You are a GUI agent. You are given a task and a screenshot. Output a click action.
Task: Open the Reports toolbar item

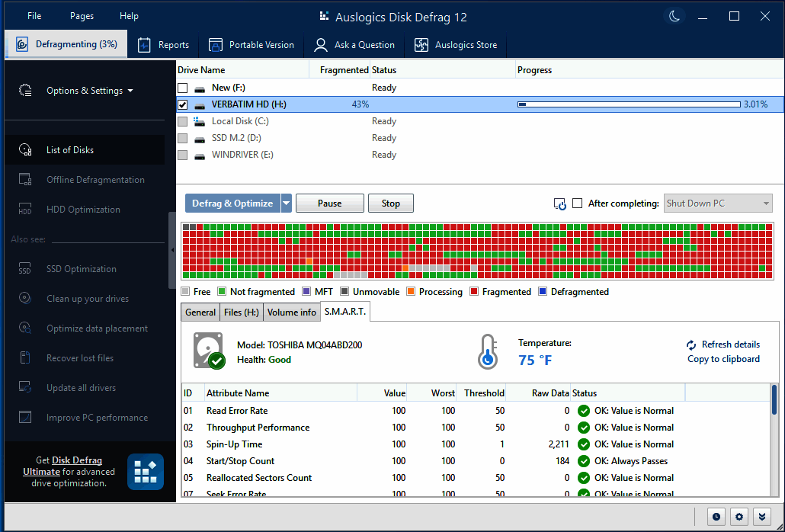pyautogui.click(x=163, y=45)
